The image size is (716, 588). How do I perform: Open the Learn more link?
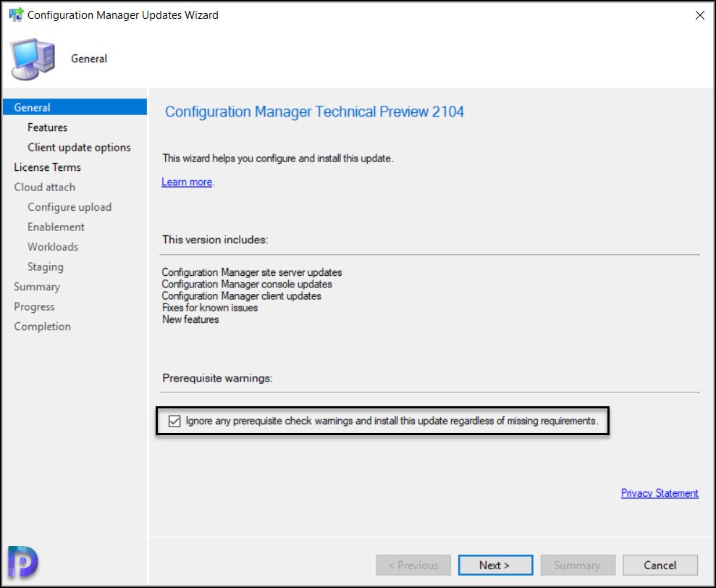187,182
